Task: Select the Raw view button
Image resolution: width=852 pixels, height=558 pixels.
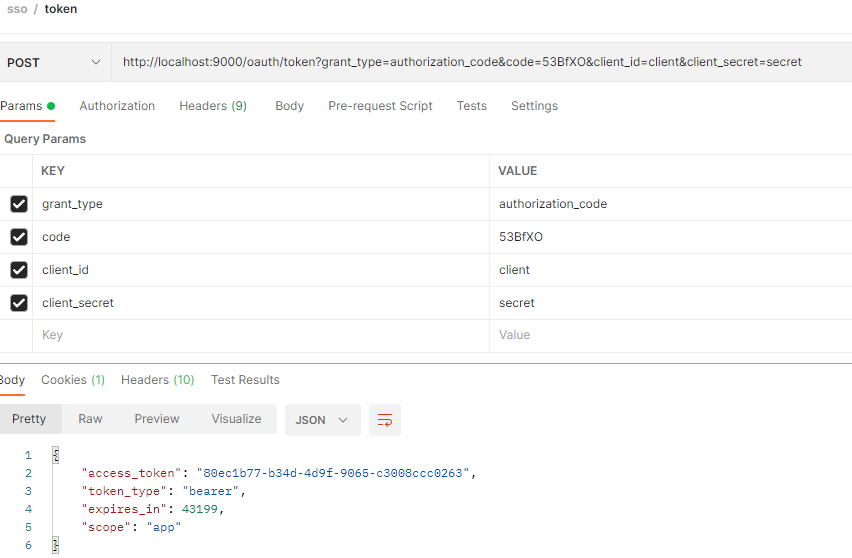Action: coord(90,419)
